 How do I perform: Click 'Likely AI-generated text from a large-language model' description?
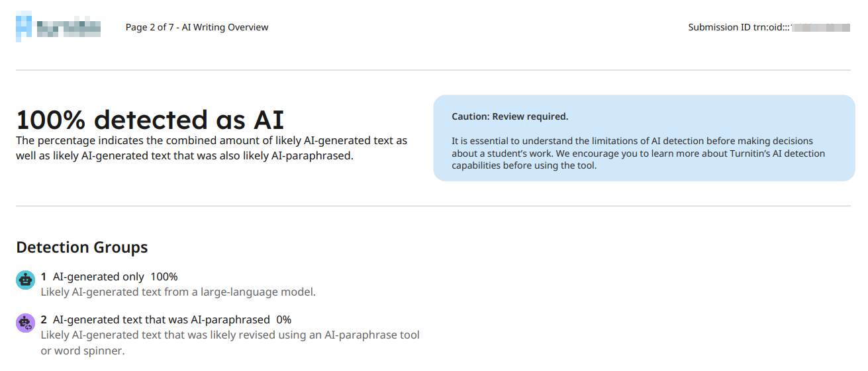178,292
